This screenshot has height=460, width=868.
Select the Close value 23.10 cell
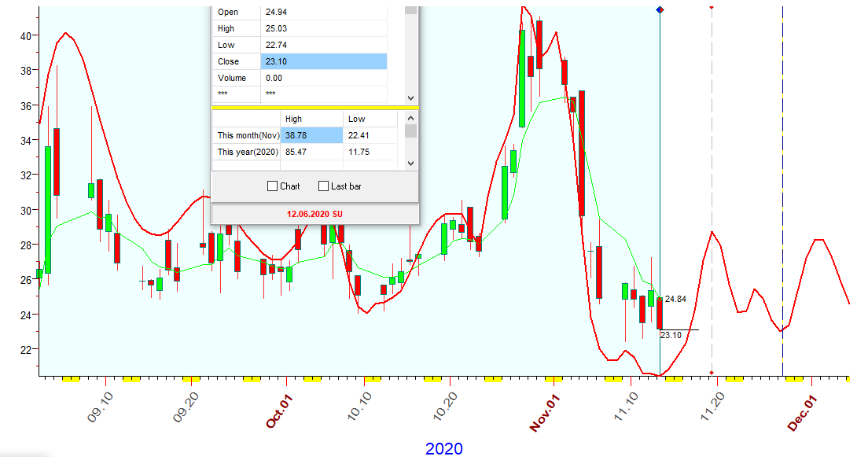tap(323, 61)
